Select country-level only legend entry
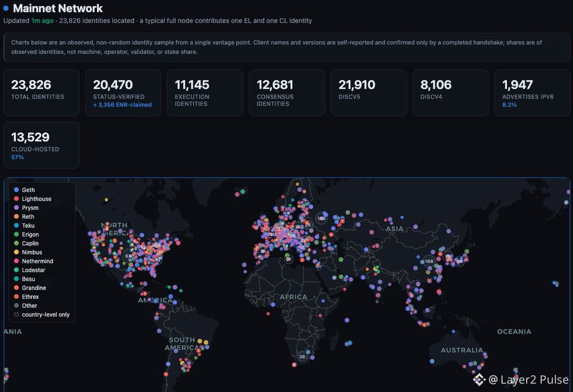The height and width of the screenshot is (392, 573). point(42,315)
